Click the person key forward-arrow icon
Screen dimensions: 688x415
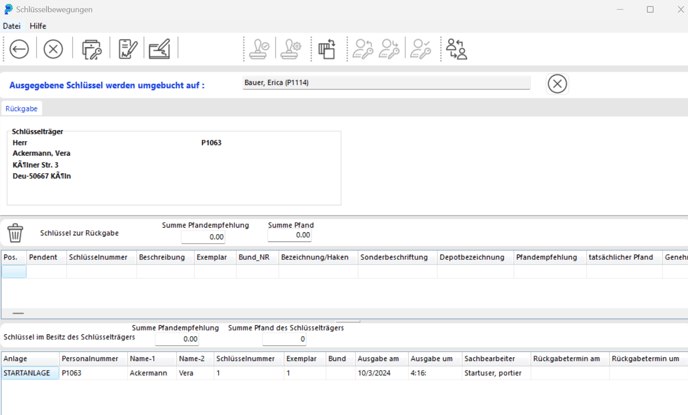click(x=390, y=49)
